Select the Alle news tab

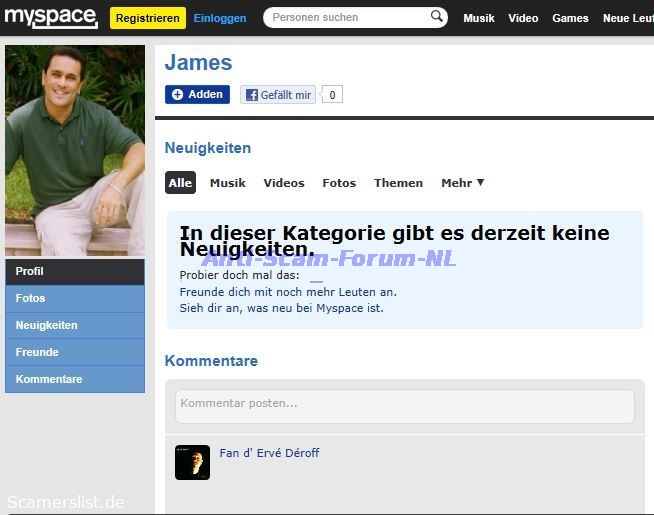click(180, 183)
